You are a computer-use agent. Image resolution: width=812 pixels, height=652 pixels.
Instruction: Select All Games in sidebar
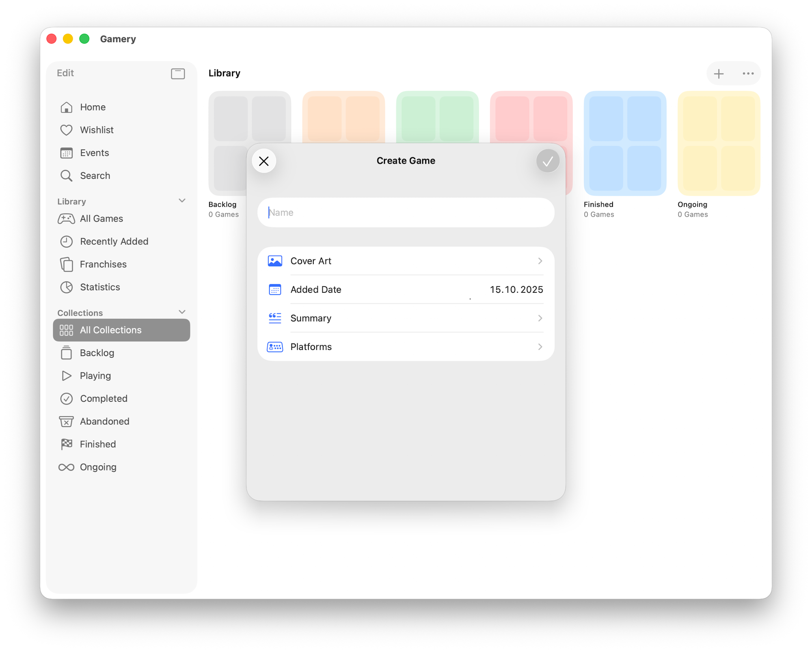pyautogui.click(x=101, y=219)
